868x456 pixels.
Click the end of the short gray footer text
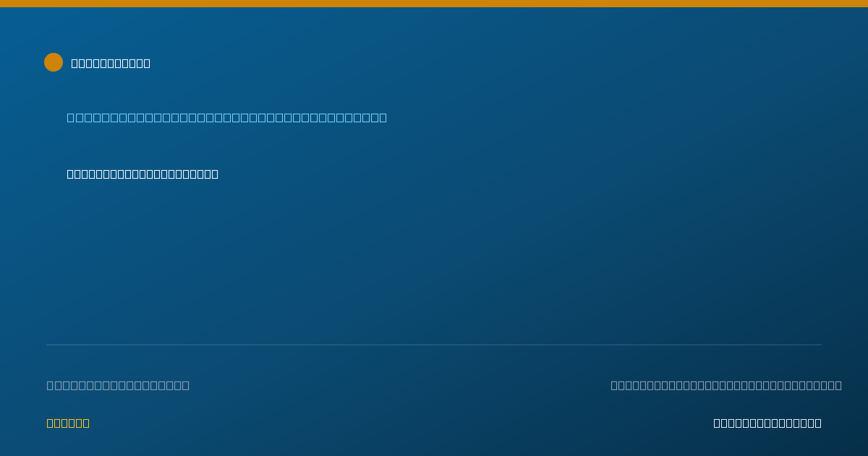[x=186, y=385]
